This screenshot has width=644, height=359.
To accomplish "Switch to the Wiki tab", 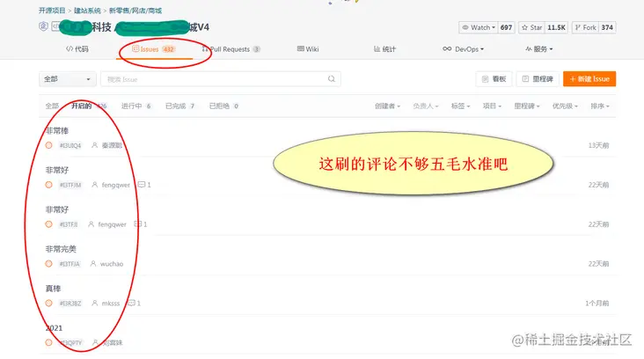I will tap(308, 49).
